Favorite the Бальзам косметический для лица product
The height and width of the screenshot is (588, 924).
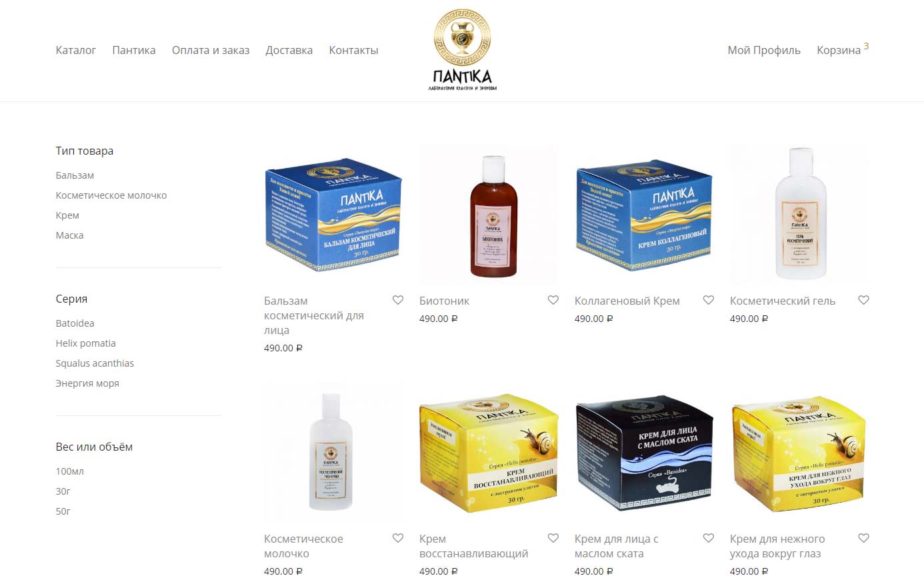[x=398, y=300]
